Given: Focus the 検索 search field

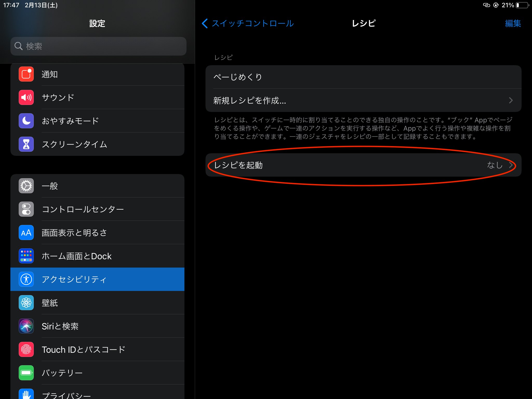Looking at the screenshot, I should [99, 46].
